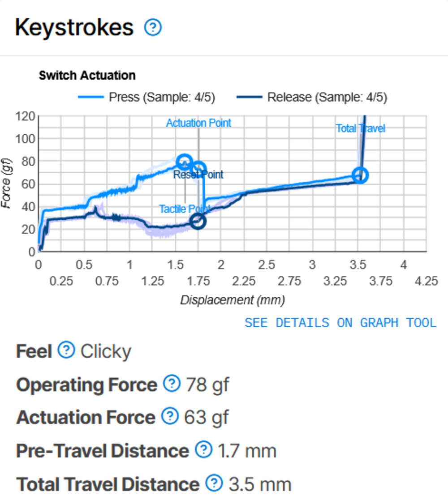Click the help icon next to Keystrokes heading
This screenshot has width=448, height=500.
tap(153, 28)
